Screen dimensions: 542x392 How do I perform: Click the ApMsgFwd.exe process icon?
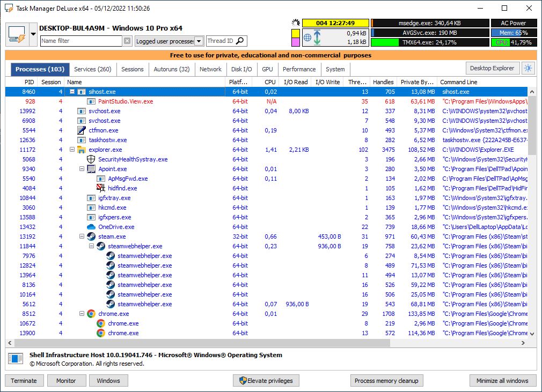[101, 179]
